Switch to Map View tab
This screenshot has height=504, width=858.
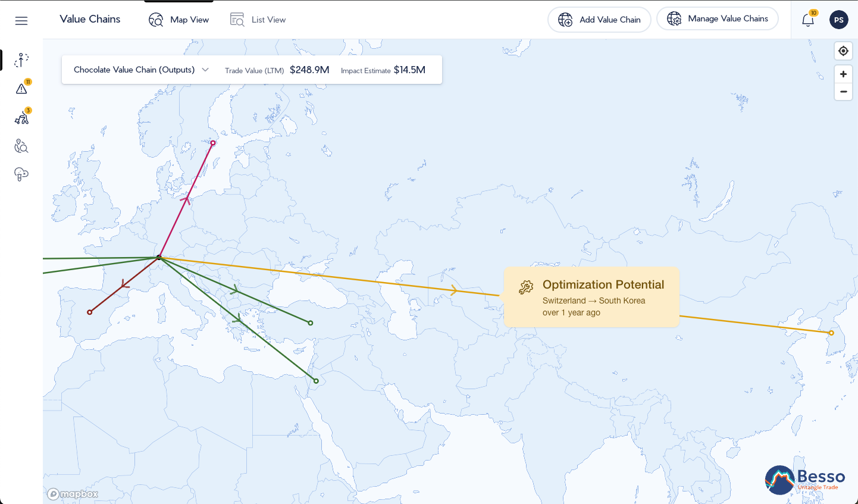pos(179,20)
